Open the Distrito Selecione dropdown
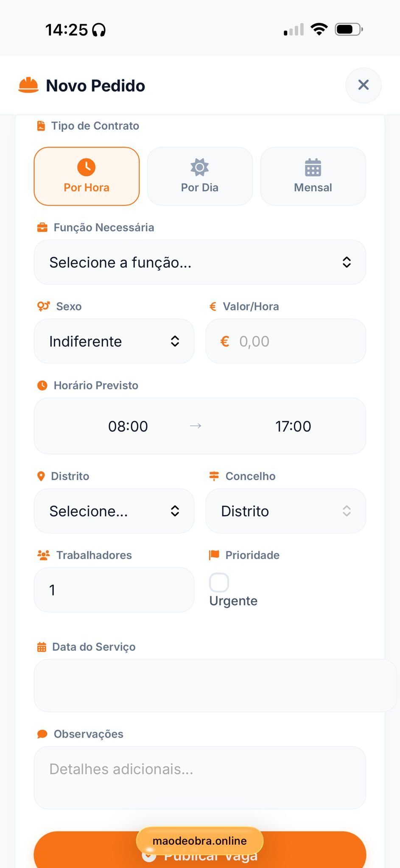The image size is (400, 868). pyautogui.click(x=114, y=511)
